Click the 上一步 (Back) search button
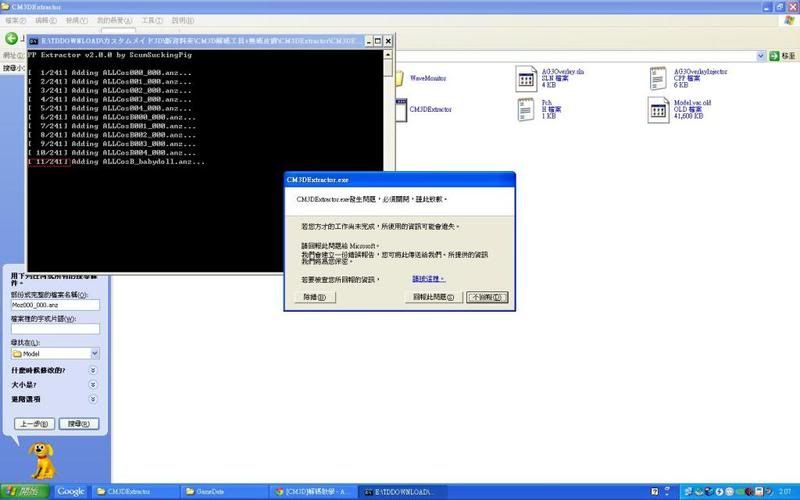Screen dimensions: 800x500 [x=34, y=423]
